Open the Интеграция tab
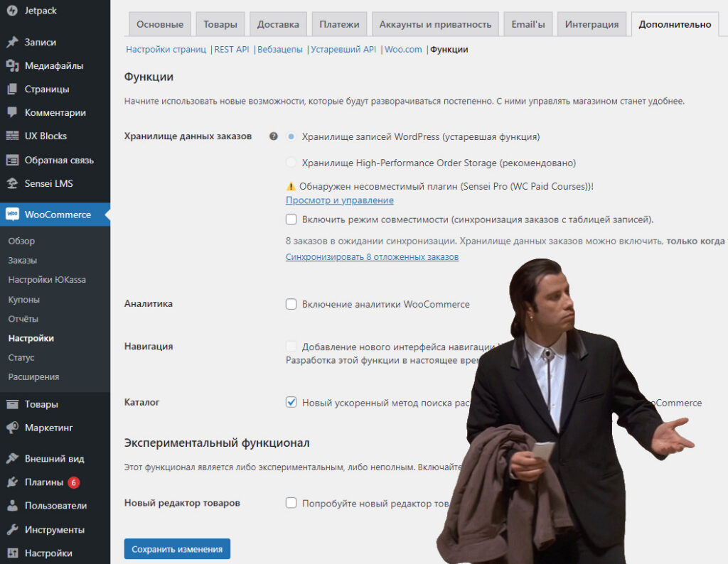The width and height of the screenshot is (728, 564). tap(591, 24)
